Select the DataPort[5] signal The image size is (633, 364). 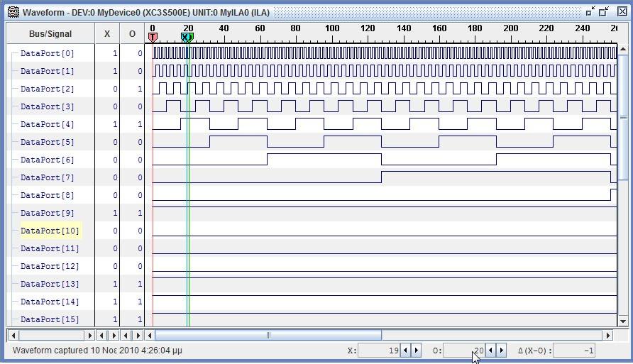(x=48, y=142)
